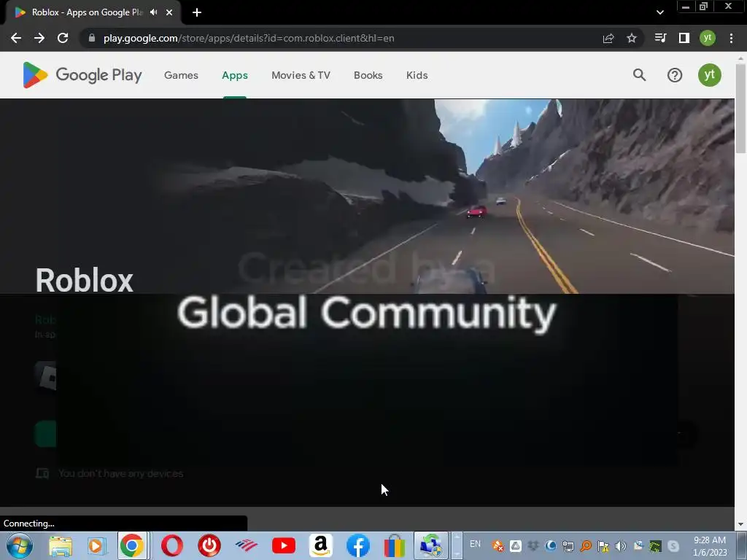Share this page icon

(608, 38)
